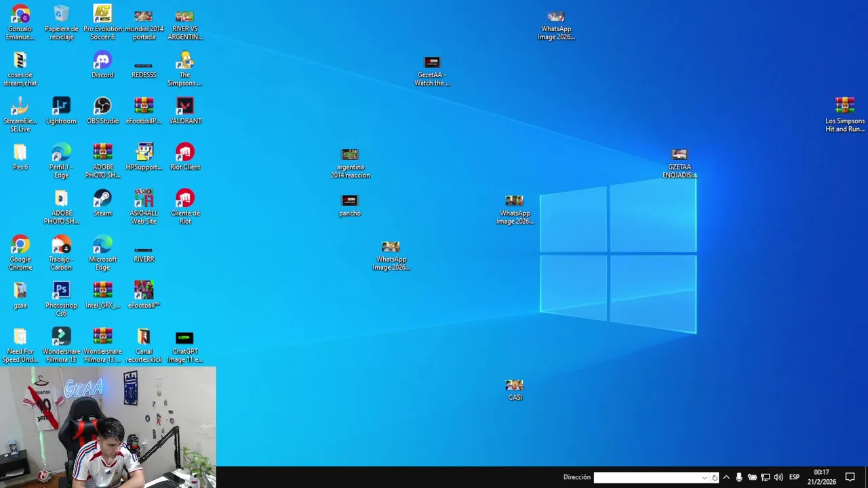
Task: Launch Steam
Action: pyautogui.click(x=102, y=203)
